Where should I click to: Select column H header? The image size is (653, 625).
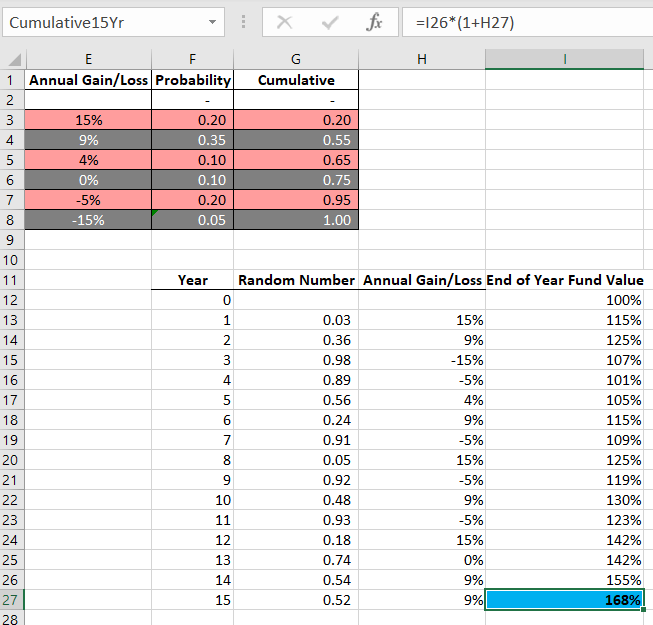(421, 60)
